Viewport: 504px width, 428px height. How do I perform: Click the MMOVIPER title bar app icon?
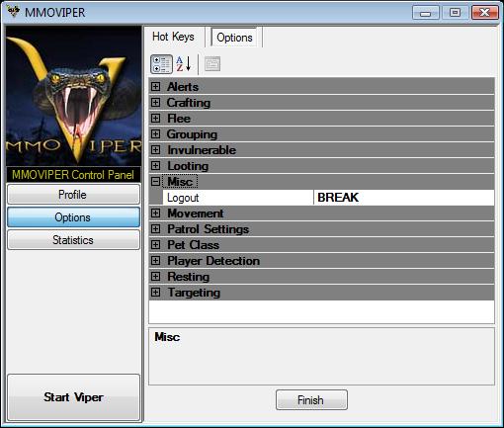(x=14, y=12)
